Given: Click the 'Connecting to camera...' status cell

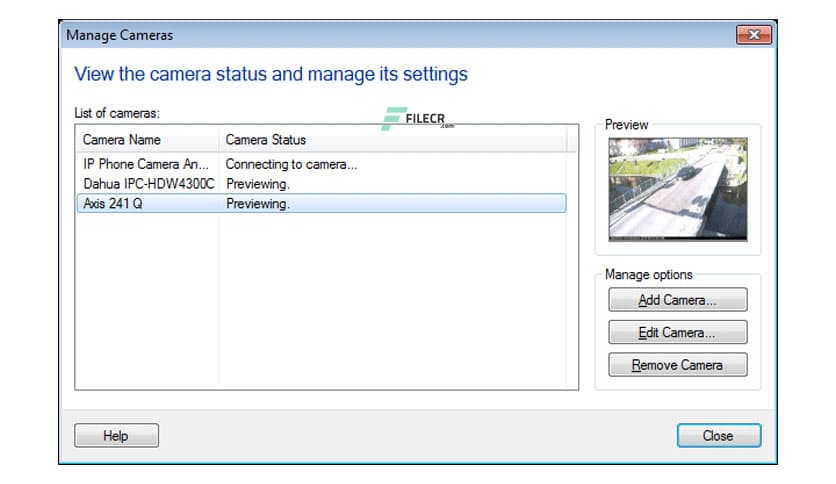Looking at the screenshot, I should tap(291, 164).
